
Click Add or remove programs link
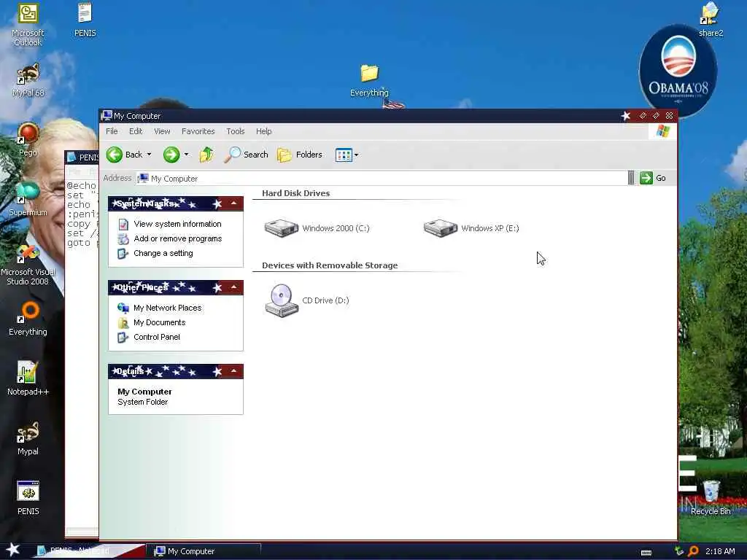coord(178,238)
